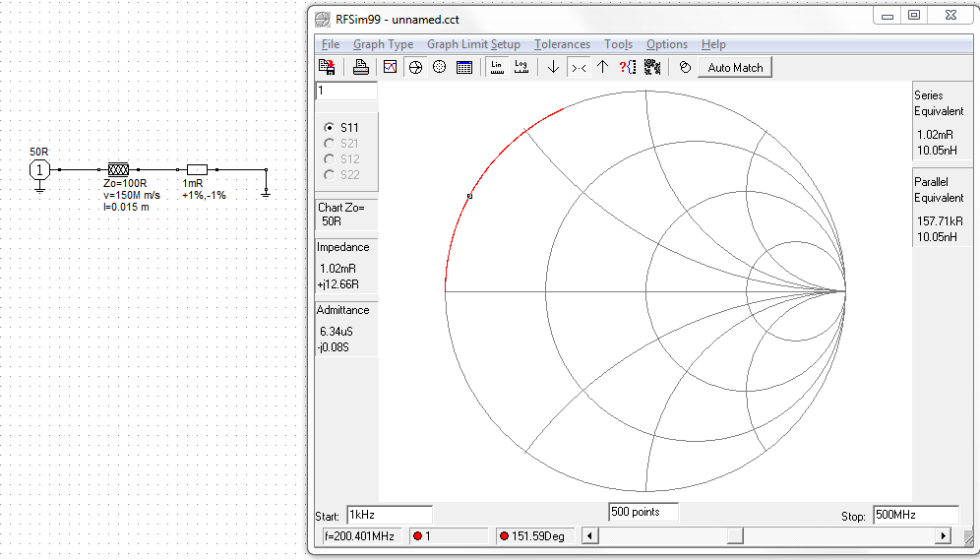
Task: Click the transmission line component Zo=100R
Action: pos(118,169)
